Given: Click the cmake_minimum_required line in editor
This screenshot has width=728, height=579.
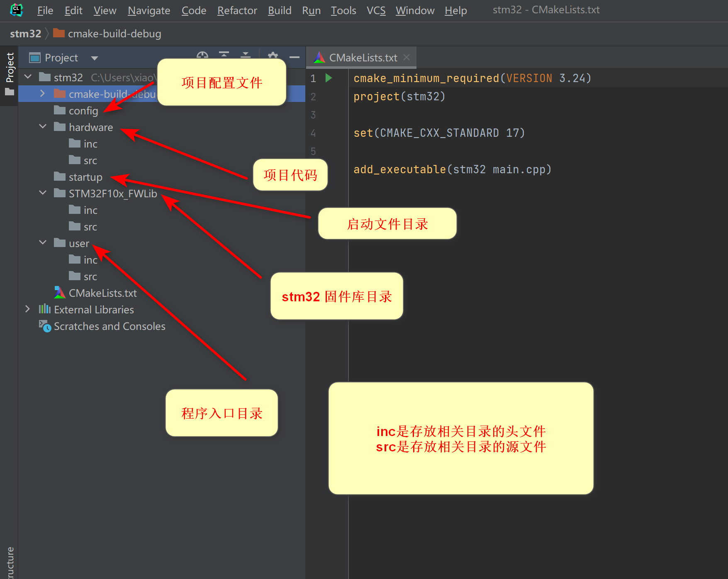Looking at the screenshot, I should [x=472, y=78].
